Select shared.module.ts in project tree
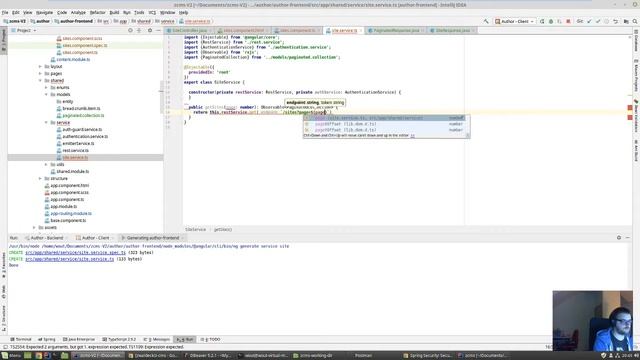640x360 pixels. (72, 171)
